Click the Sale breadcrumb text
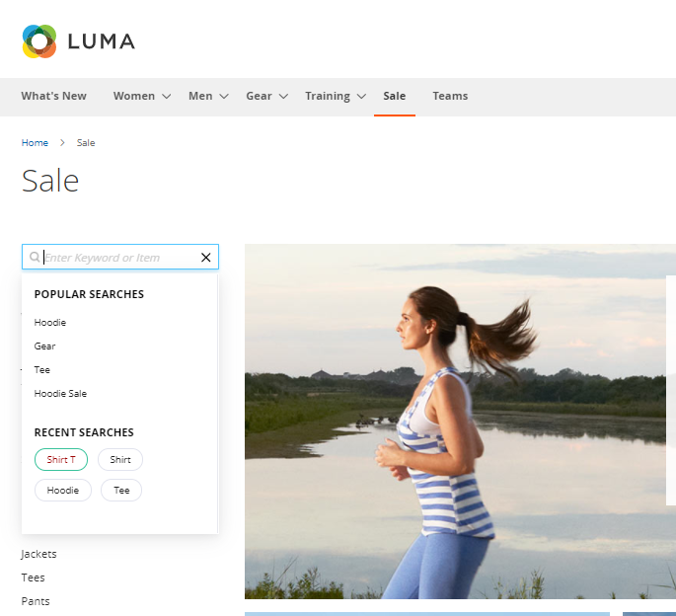This screenshot has height=616, width=676. pyautogui.click(x=86, y=143)
